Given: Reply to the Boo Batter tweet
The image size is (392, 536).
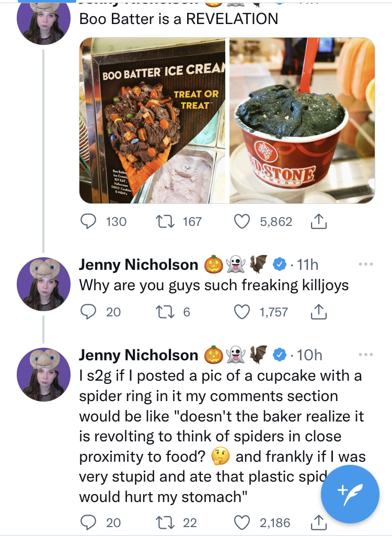Looking at the screenshot, I should pyautogui.click(x=88, y=222).
